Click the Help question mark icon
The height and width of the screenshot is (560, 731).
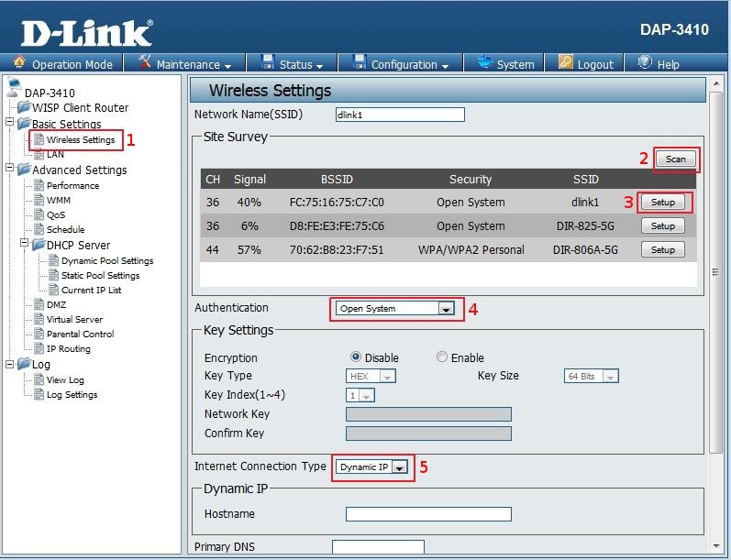click(x=645, y=63)
